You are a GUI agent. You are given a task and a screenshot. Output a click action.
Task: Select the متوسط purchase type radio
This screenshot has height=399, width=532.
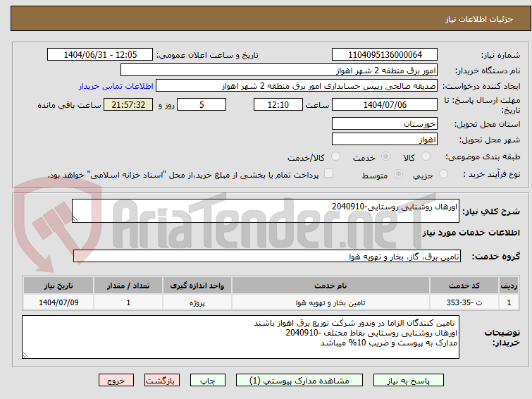(398, 174)
